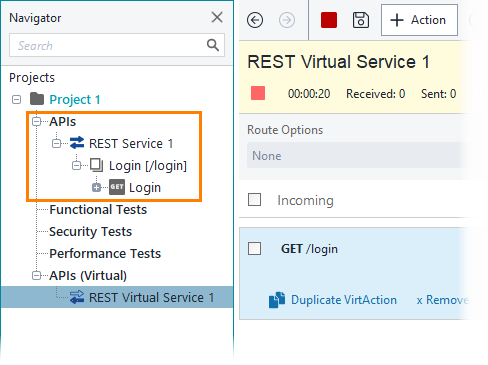Click the + Action button
The image size is (488, 365).
(419, 20)
